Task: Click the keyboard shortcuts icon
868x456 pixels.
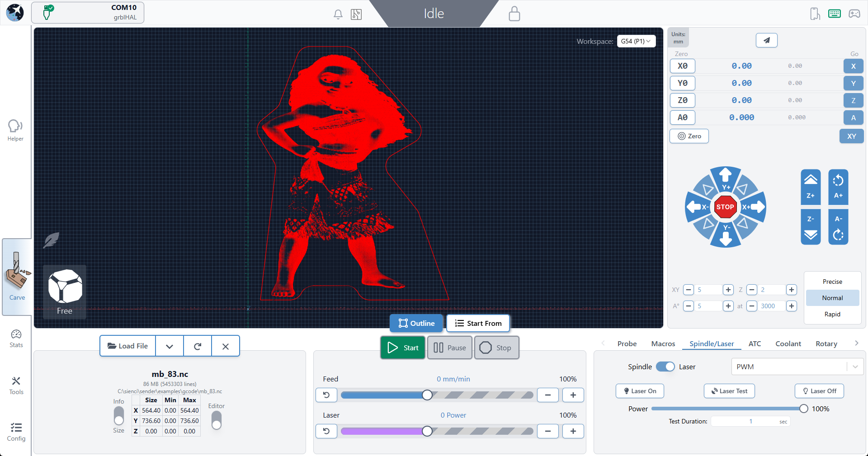Action: pos(834,14)
